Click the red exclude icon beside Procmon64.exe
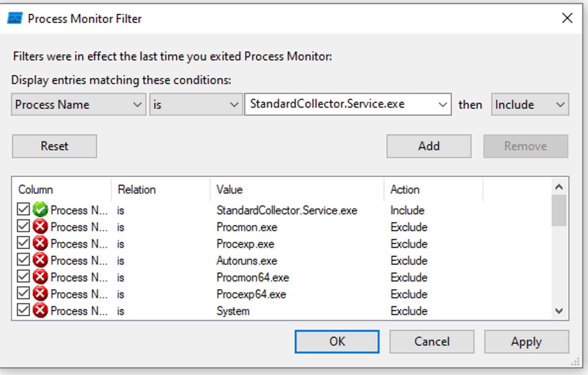 (40, 277)
